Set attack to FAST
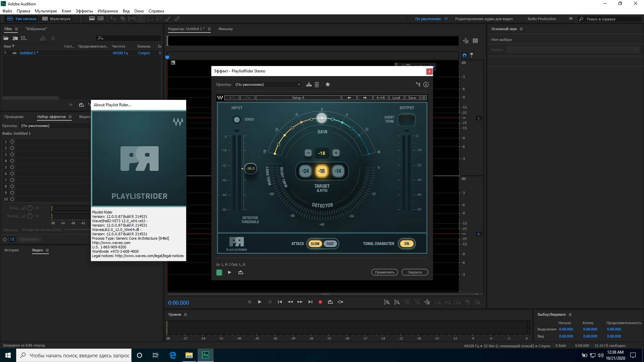The width and height of the screenshot is (644, 362). (x=330, y=244)
